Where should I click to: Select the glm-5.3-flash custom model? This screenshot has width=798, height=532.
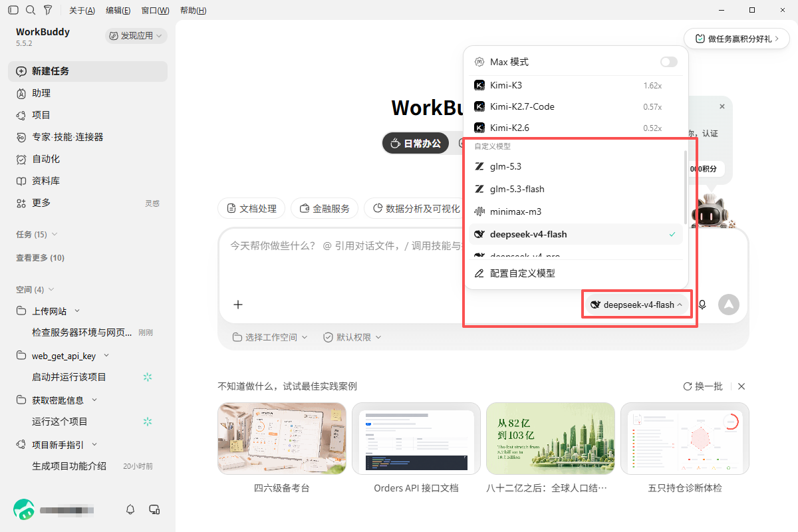(576, 189)
